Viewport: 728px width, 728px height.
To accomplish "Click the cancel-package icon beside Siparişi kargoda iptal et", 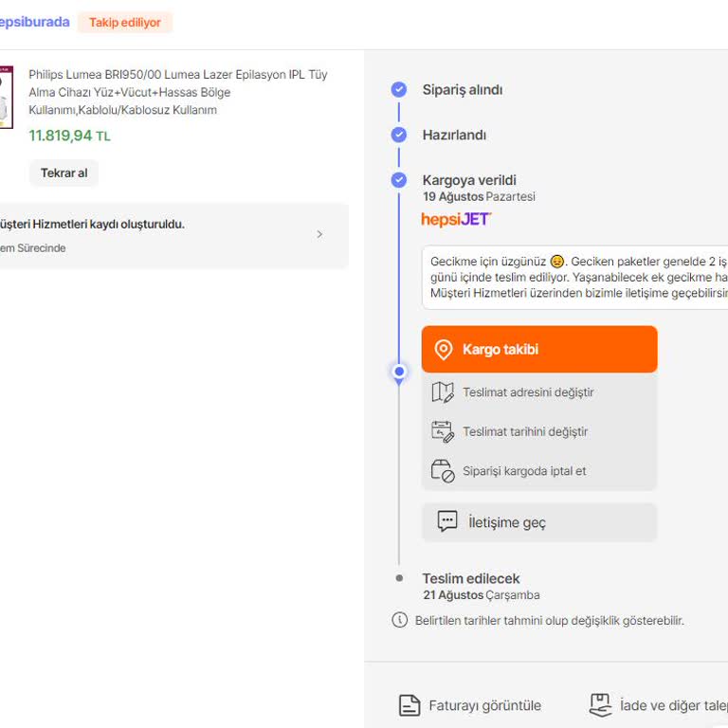I will coord(443,471).
